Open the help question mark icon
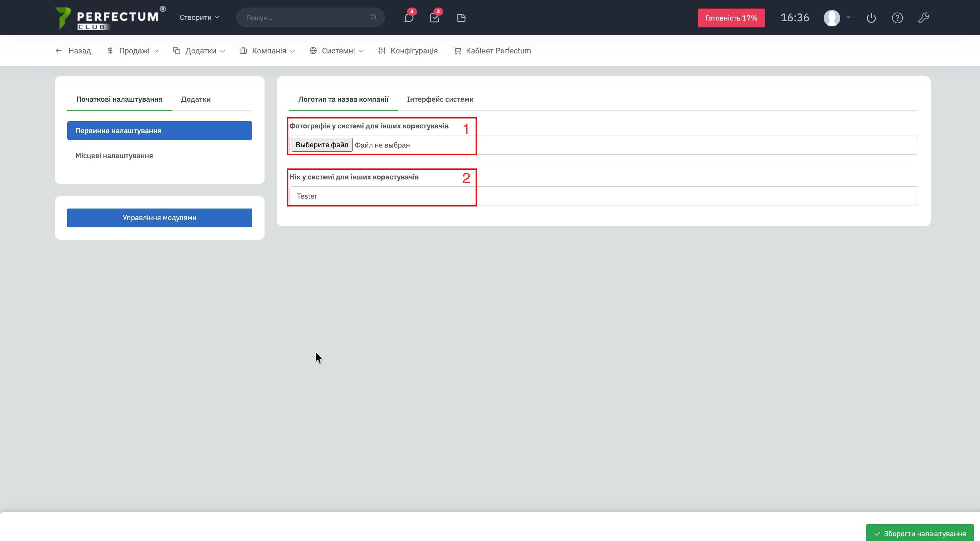This screenshot has width=980, height=541. [x=897, y=18]
